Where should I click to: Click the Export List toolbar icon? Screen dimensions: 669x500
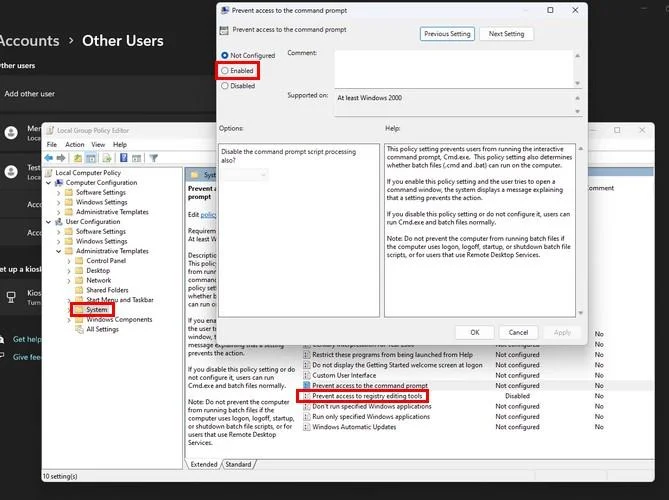(107, 158)
